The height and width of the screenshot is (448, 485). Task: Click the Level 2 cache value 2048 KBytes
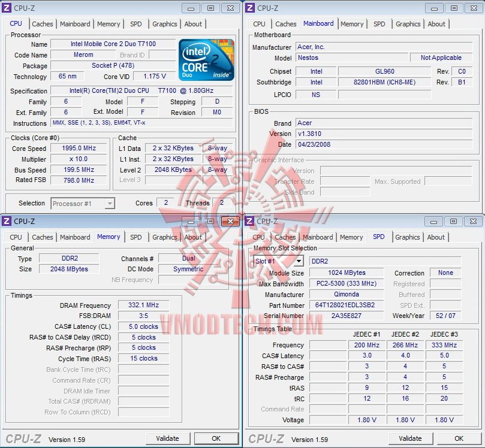173,169
